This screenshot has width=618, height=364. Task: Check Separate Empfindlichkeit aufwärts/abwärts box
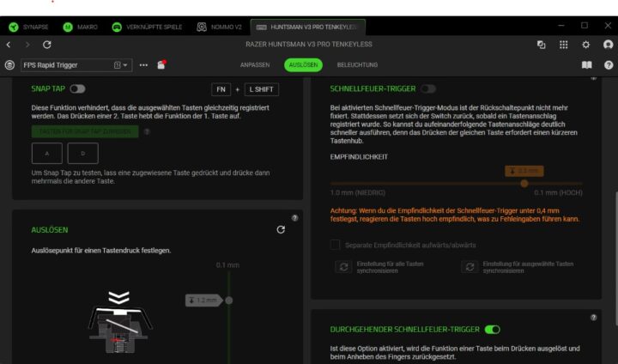coord(336,245)
